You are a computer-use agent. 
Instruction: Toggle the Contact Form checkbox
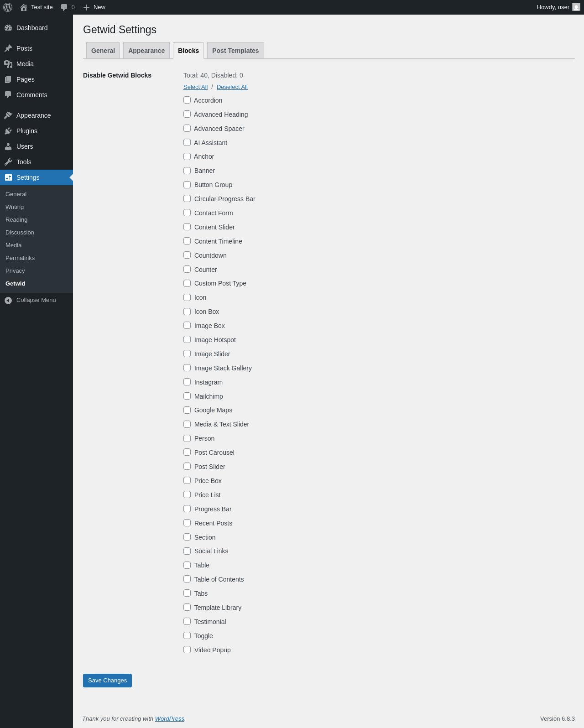coord(187,213)
